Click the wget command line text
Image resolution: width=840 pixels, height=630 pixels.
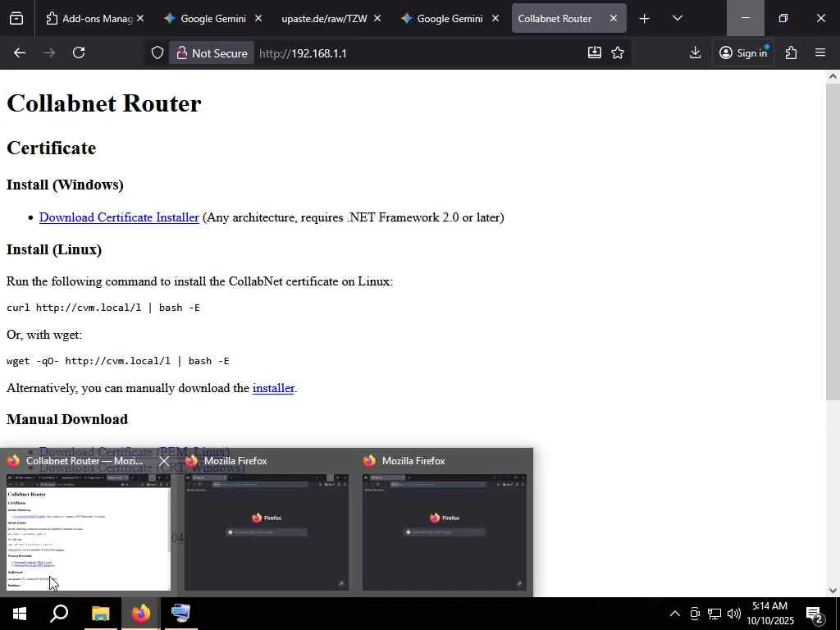(118, 361)
